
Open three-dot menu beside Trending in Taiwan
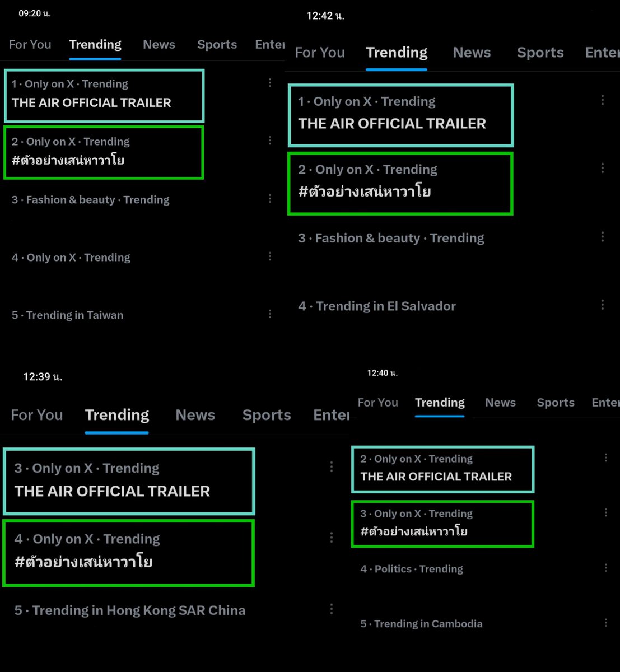tap(270, 314)
